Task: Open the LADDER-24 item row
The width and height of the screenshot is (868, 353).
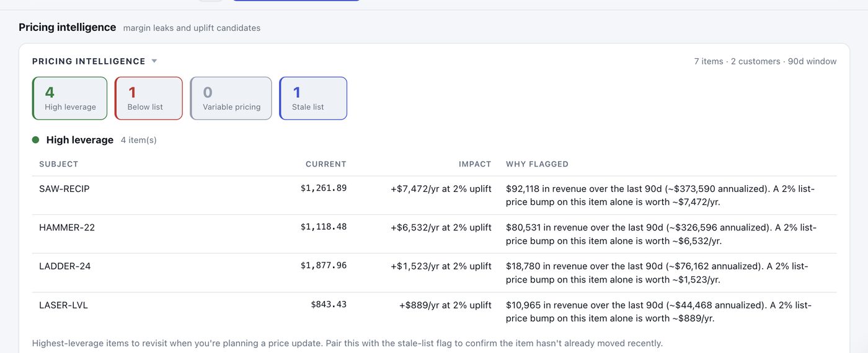Action: click(x=434, y=273)
